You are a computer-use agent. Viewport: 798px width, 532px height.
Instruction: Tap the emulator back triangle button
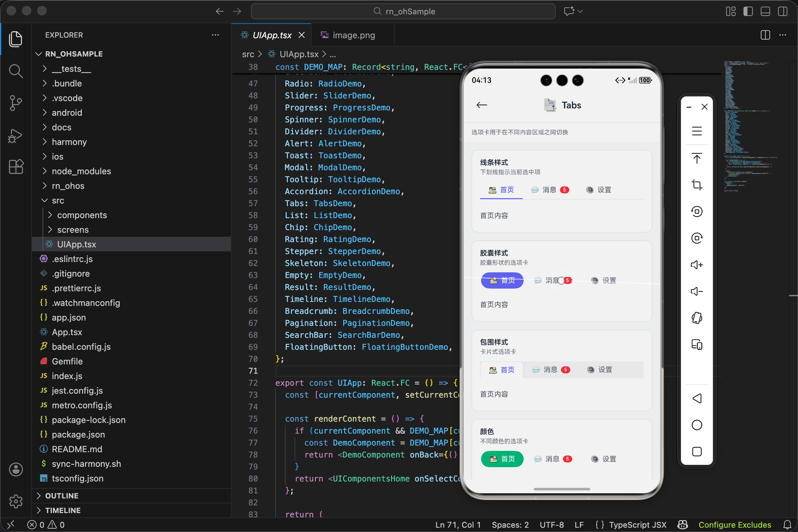coord(697,398)
